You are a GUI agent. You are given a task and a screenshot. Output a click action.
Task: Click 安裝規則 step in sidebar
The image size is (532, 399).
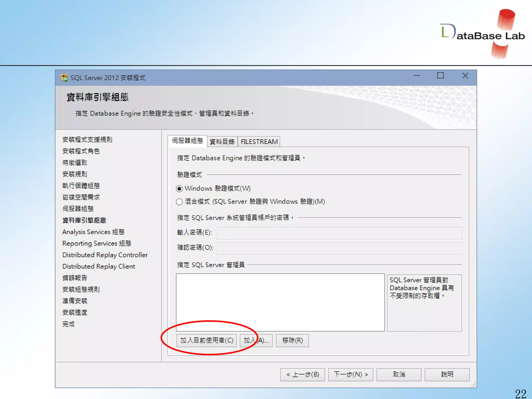75,174
